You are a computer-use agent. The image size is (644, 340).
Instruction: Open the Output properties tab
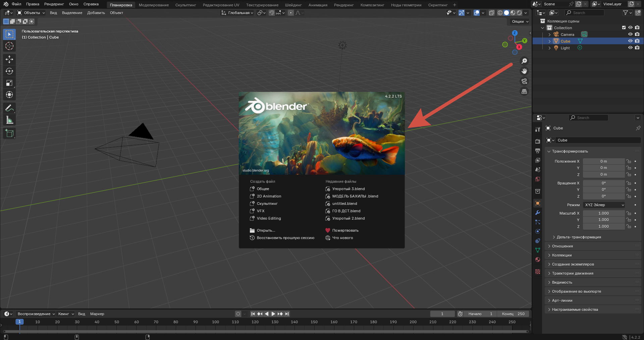[538, 151]
